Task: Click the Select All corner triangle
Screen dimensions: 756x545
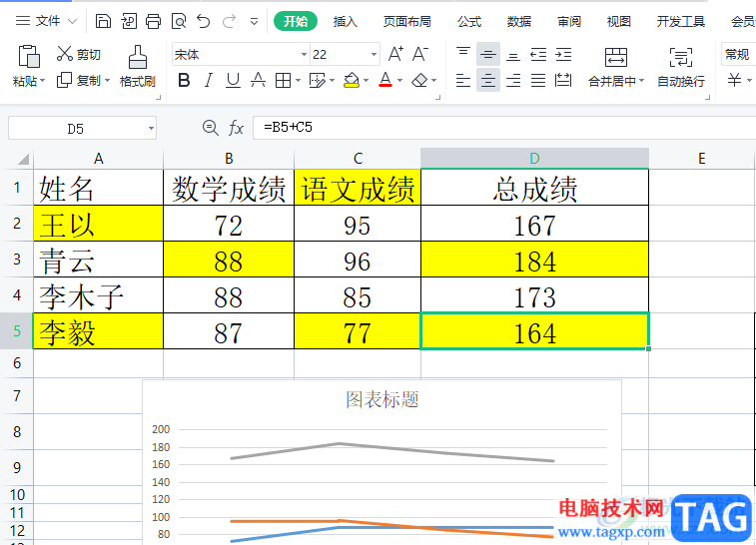Action: (23, 159)
